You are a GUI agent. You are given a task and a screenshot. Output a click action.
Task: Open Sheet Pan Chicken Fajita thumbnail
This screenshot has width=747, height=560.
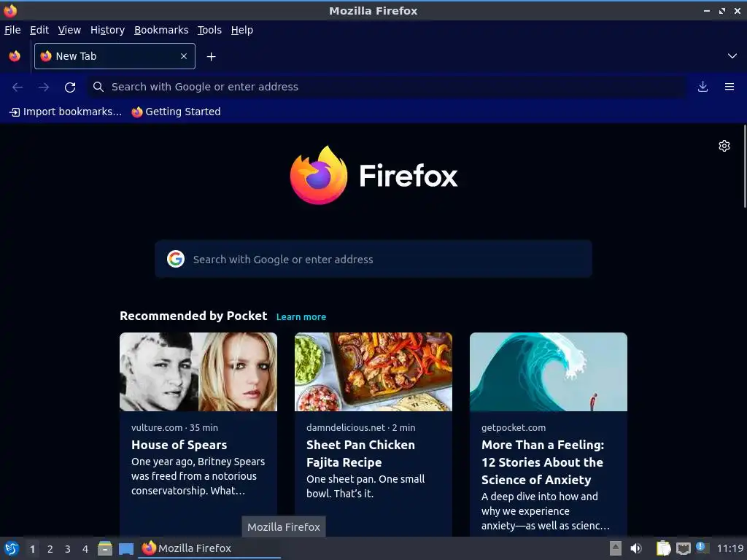click(373, 372)
